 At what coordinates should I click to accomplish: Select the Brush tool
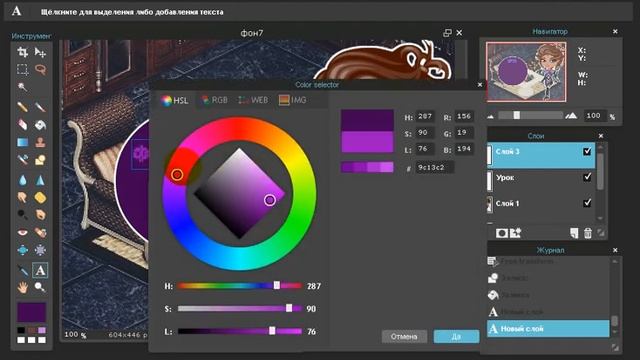(x=40, y=107)
